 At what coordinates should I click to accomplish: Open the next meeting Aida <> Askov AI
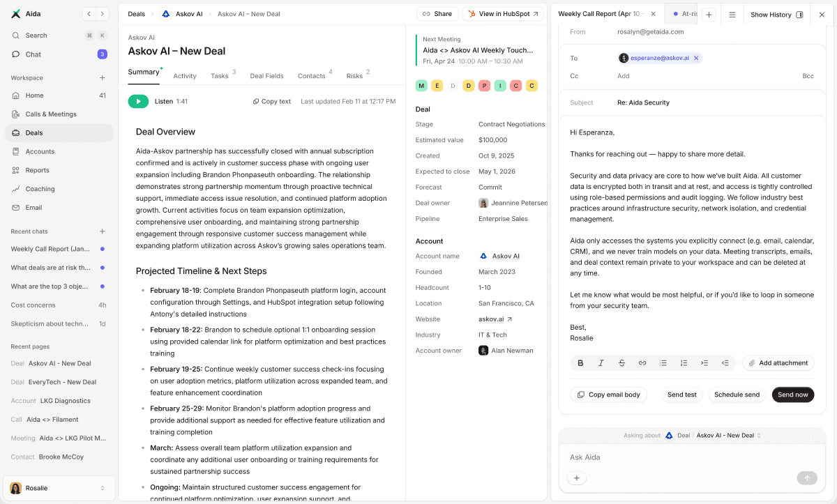(x=478, y=50)
